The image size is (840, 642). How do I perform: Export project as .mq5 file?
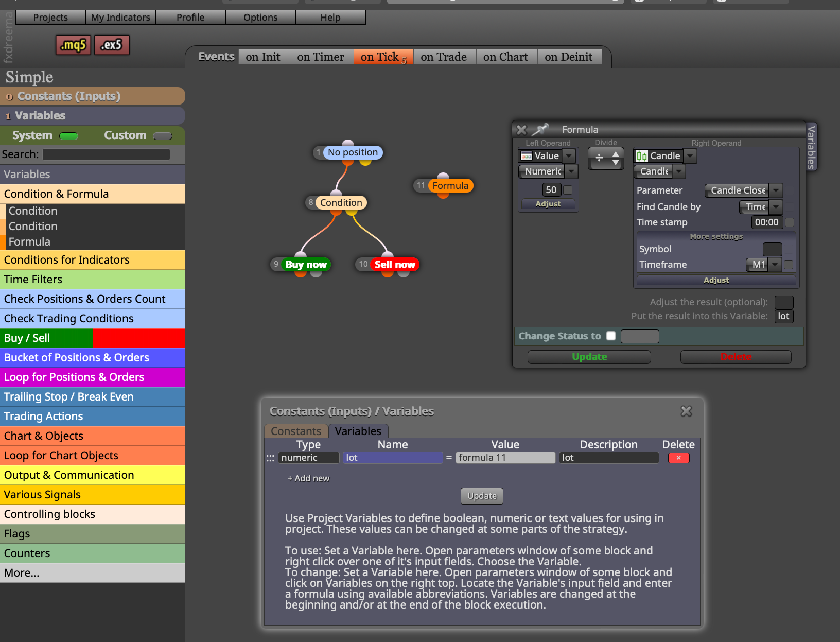tap(73, 45)
